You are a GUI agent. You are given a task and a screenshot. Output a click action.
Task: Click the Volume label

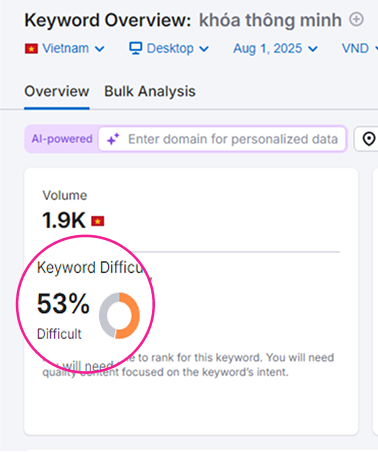point(65,195)
